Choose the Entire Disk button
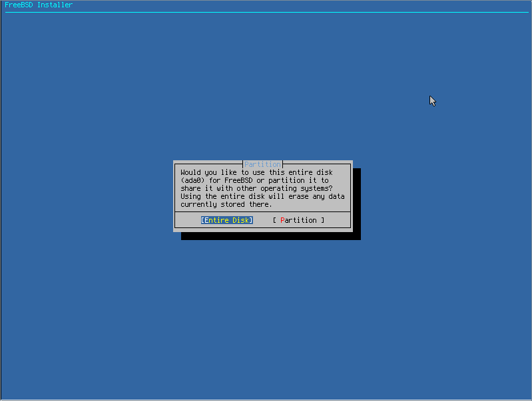 (x=226, y=220)
